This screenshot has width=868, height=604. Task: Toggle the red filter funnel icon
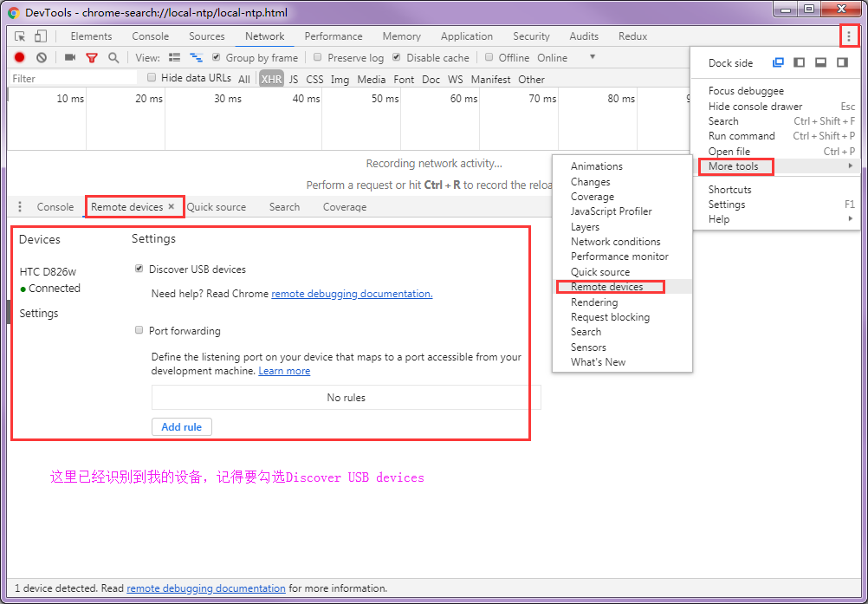(91, 57)
